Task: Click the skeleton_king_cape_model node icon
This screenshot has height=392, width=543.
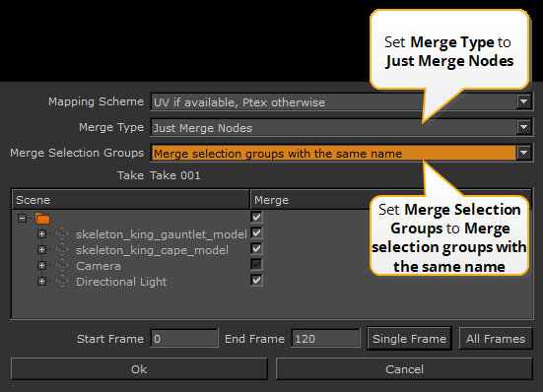Action: pos(62,249)
